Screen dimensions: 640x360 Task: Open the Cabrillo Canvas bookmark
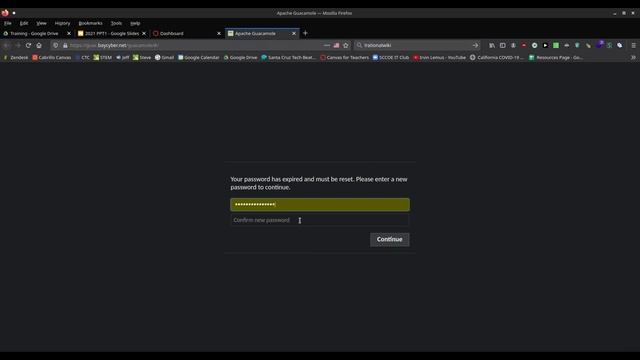tap(51, 58)
